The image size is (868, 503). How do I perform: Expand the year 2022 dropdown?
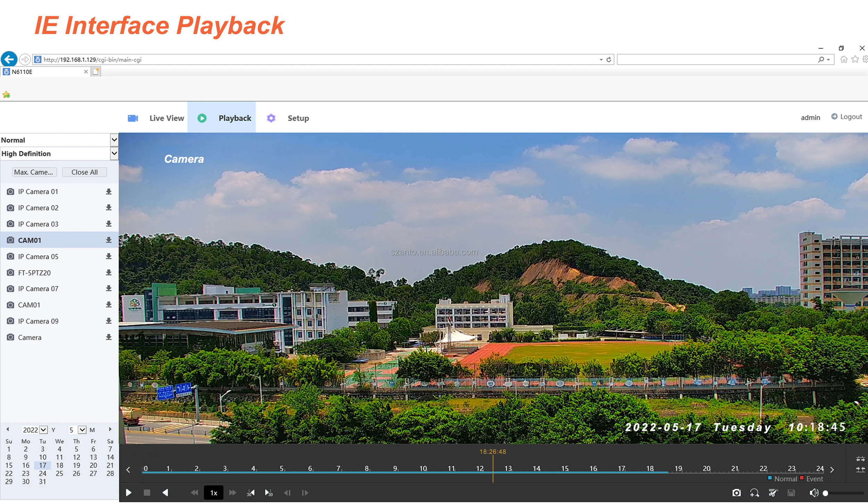(x=43, y=430)
